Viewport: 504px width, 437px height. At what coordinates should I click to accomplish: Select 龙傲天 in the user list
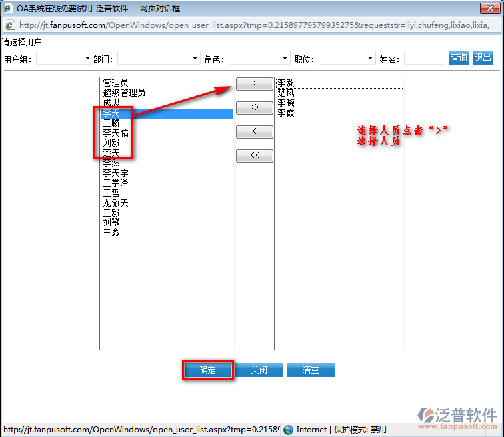(167, 203)
